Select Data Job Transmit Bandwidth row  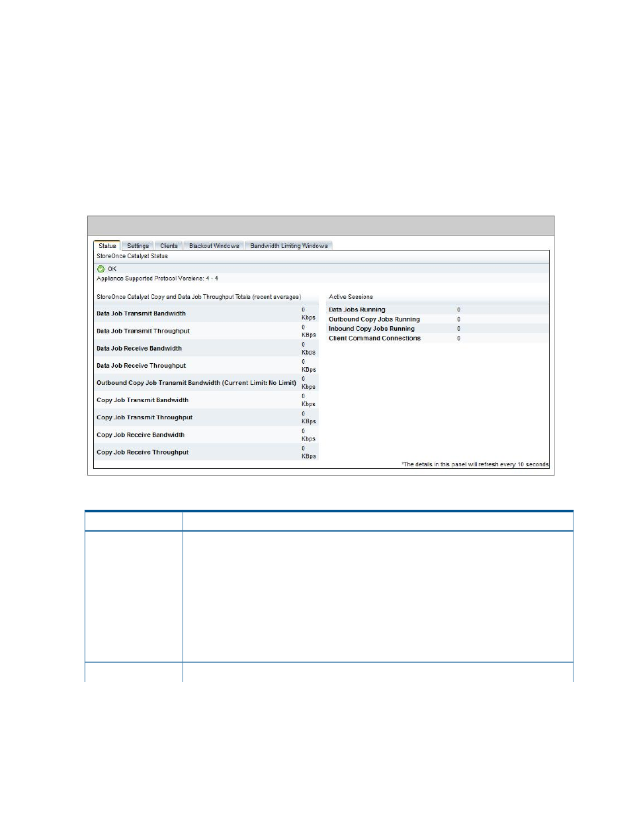[206, 314]
